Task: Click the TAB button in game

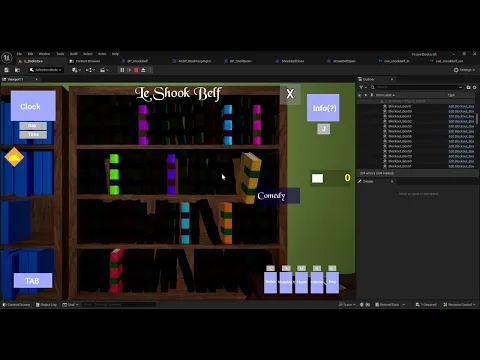Action: pyautogui.click(x=33, y=281)
